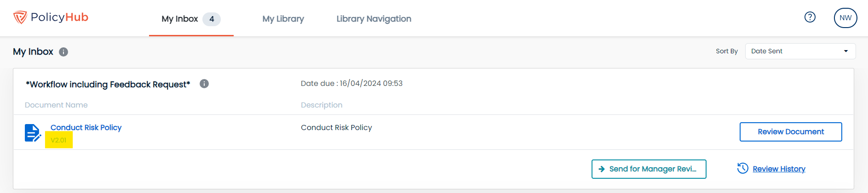Open the Conduct Risk Policy document link
Screen dimensions: 868x193
click(x=86, y=127)
